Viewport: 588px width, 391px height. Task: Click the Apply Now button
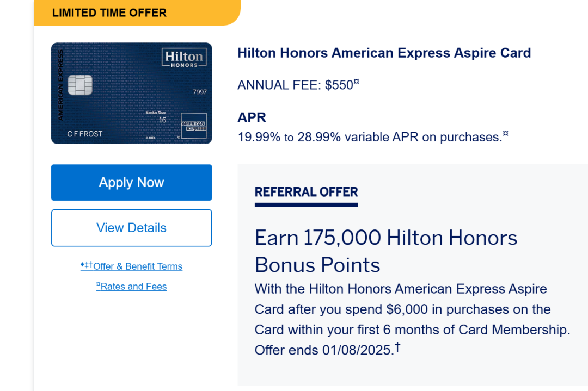132,182
